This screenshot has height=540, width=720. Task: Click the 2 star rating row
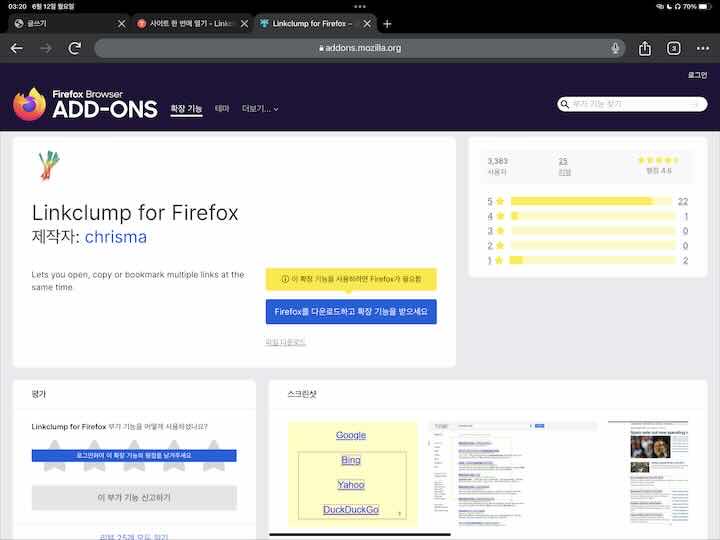click(588, 246)
